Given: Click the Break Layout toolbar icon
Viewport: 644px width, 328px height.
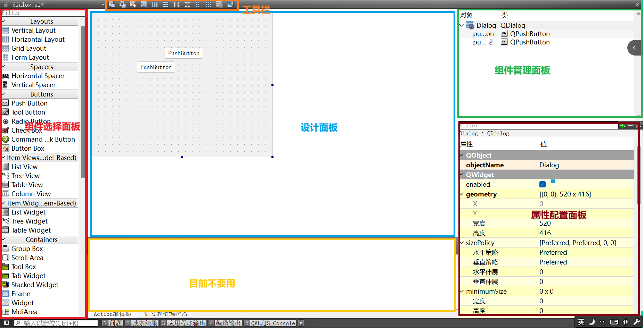Looking at the screenshot, I should click(219, 5).
